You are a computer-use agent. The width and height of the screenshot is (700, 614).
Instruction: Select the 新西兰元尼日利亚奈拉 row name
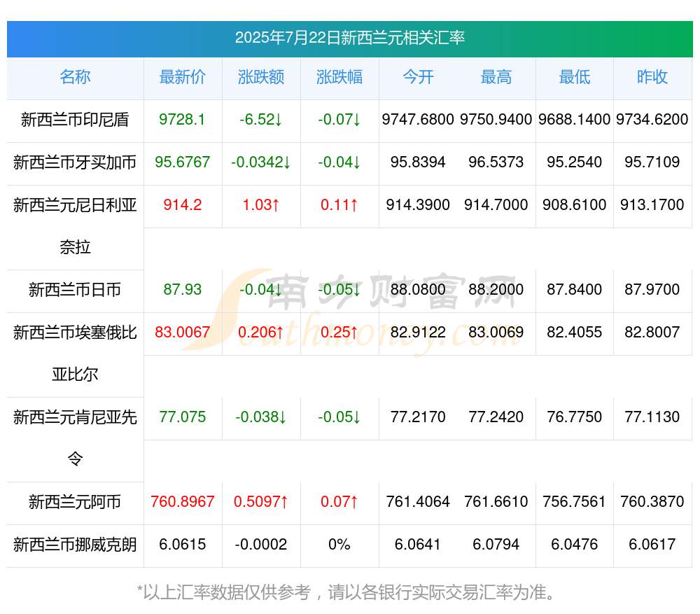[75, 226]
